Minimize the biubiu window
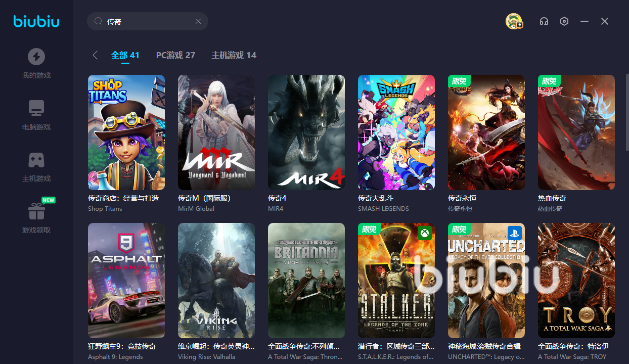Image resolution: width=629 pixels, height=364 pixels. 585,21
